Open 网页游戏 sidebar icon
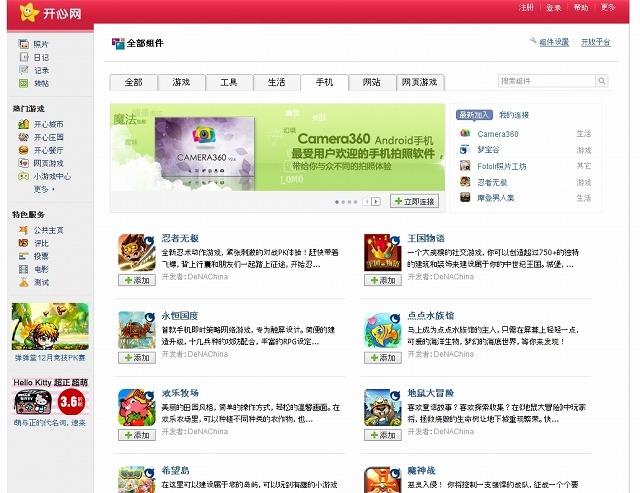 24,163
